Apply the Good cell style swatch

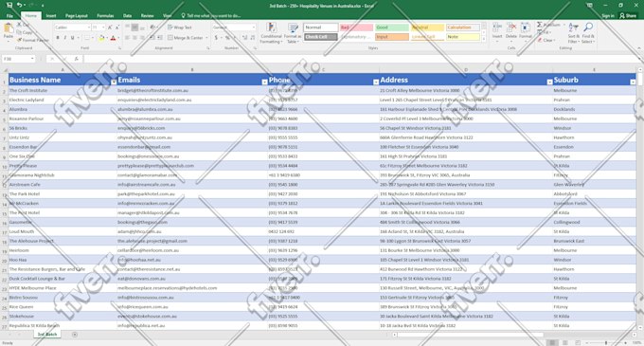pyautogui.click(x=392, y=27)
